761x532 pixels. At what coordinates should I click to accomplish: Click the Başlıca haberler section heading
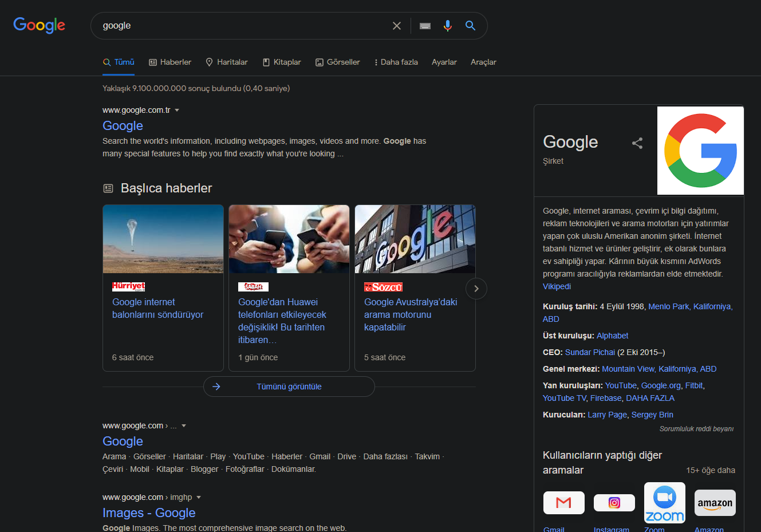(166, 188)
